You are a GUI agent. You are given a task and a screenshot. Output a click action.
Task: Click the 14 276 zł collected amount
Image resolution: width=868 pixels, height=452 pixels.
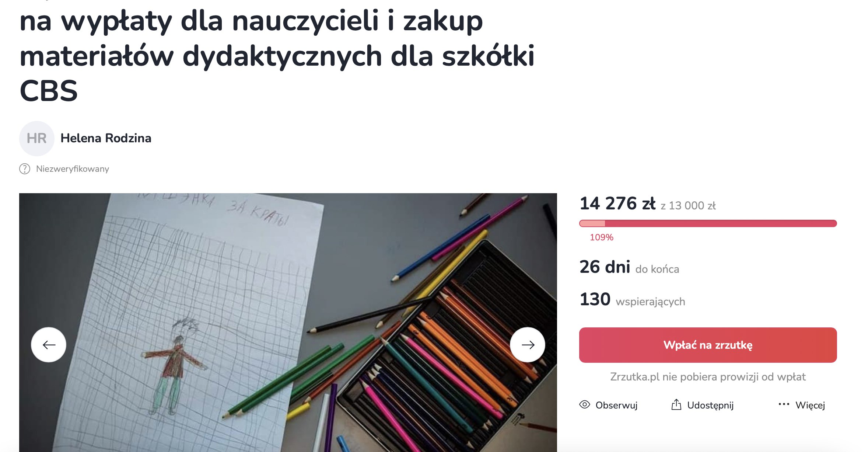[617, 204]
